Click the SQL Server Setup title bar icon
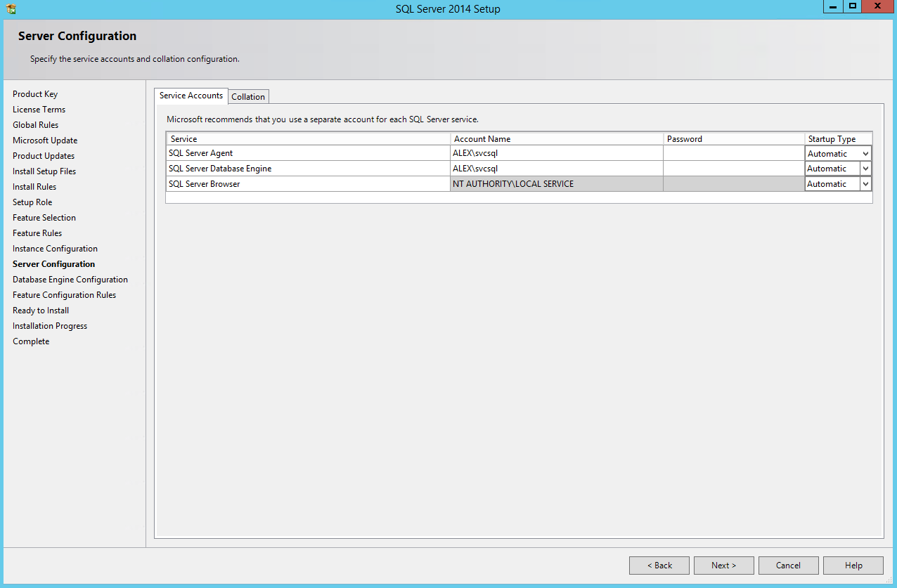Screen dimensions: 897x588 point(9,8)
